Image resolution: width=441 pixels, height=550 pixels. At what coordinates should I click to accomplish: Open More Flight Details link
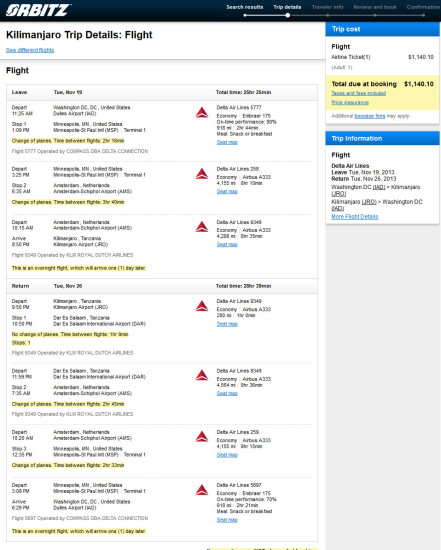click(355, 217)
